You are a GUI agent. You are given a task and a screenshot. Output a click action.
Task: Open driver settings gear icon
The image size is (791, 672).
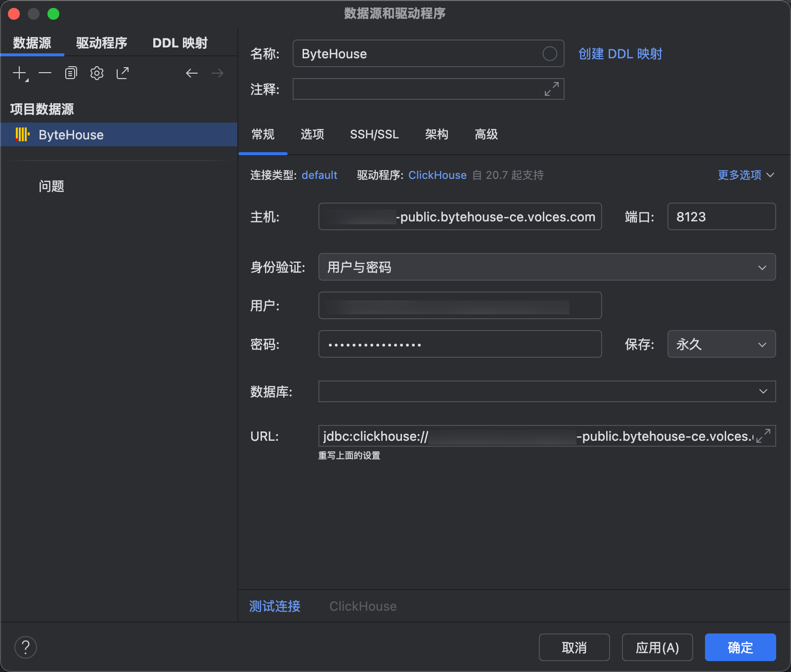97,74
